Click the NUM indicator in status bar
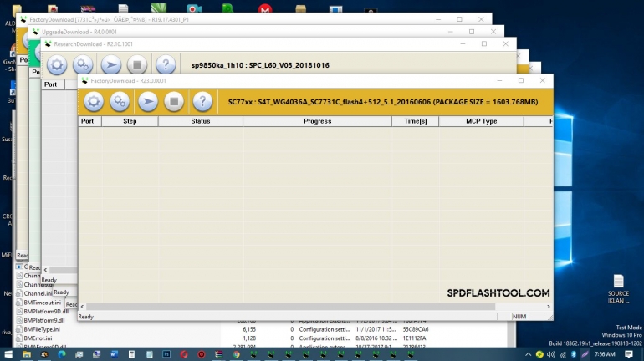Screen dimensions: 644x361 519,316
